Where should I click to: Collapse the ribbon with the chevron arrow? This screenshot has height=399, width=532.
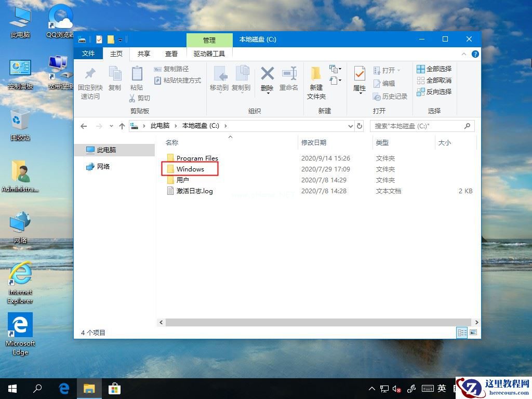pos(464,54)
